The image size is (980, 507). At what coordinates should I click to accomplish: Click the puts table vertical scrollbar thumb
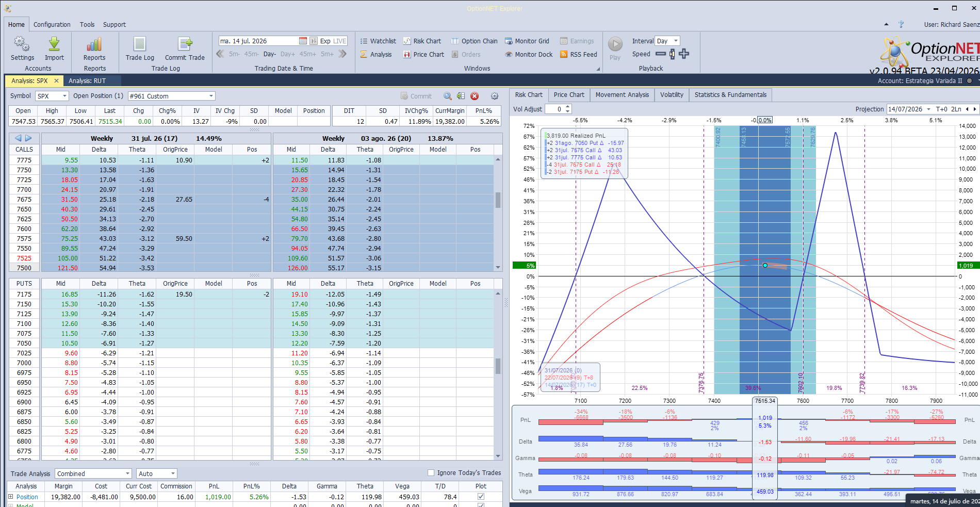click(498, 366)
